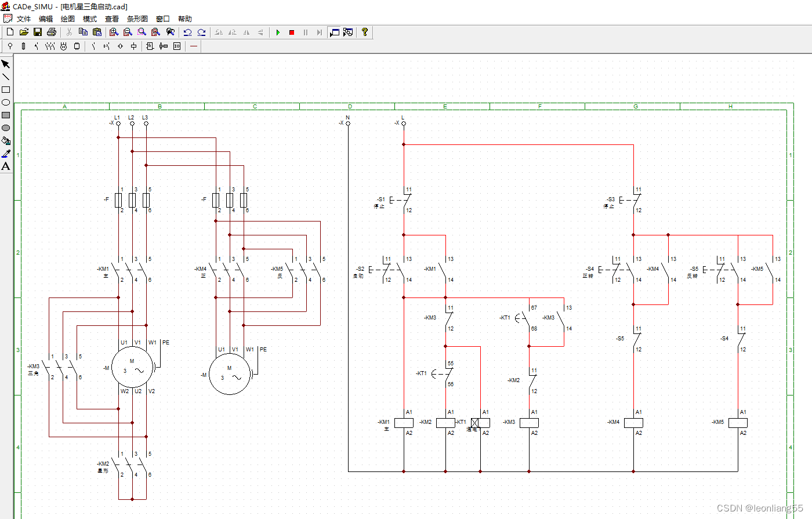This screenshot has height=519, width=812.
Task: Open the coil symbols library
Action: pyautogui.click(x=133, y=46)
